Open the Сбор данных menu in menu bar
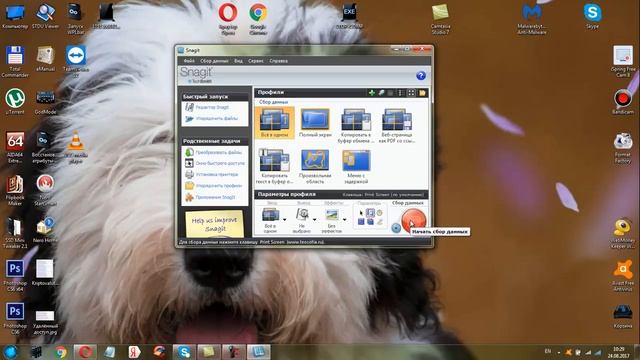640x360 pixels. (214, 61)
